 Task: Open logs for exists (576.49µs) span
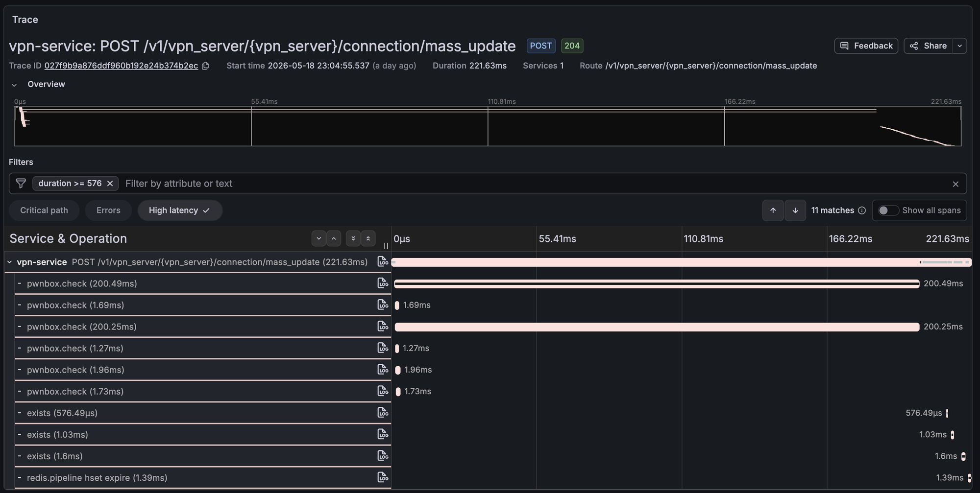(x=383, y=413)
